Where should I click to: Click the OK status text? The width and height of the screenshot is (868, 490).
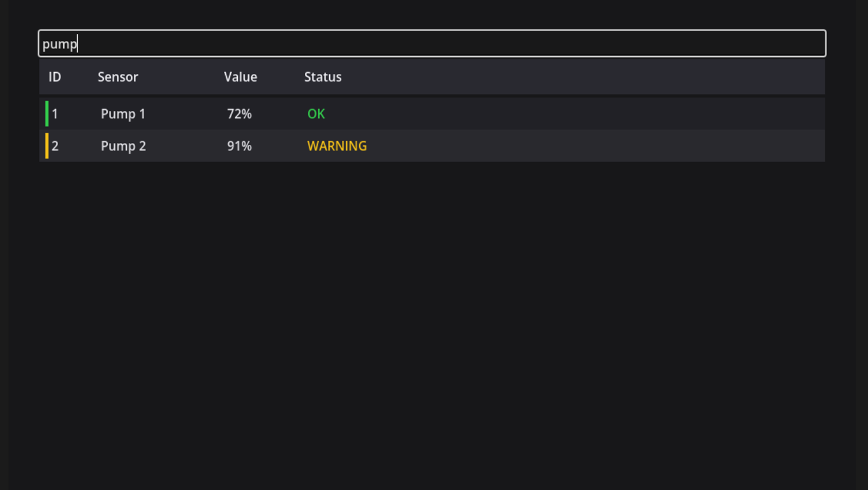pyautogui.click(x=316, y=114)
